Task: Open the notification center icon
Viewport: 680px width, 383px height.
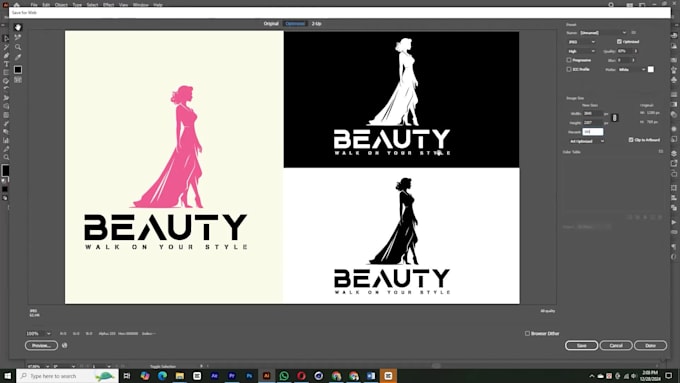Action: (x=669, y=376)
